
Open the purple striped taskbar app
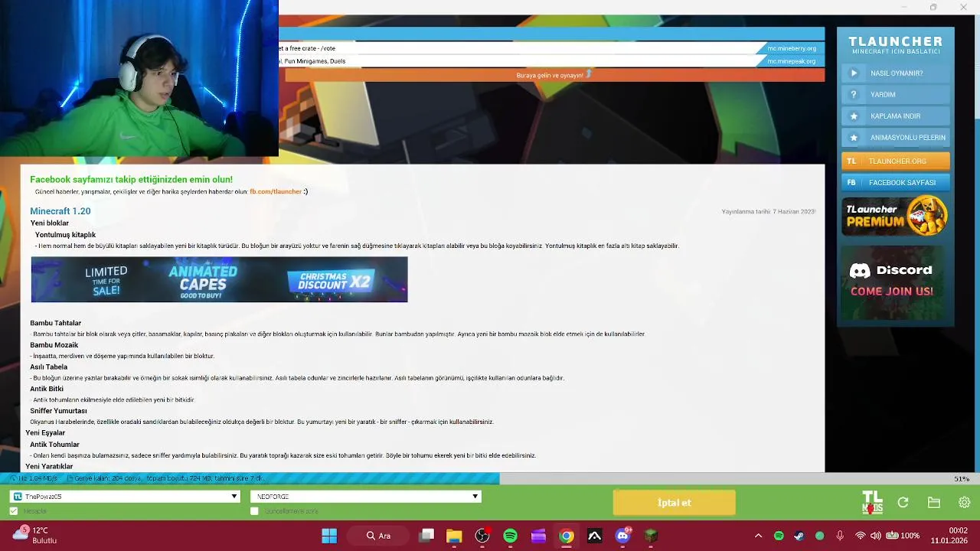pyautogui.click(x=538, y=536)
